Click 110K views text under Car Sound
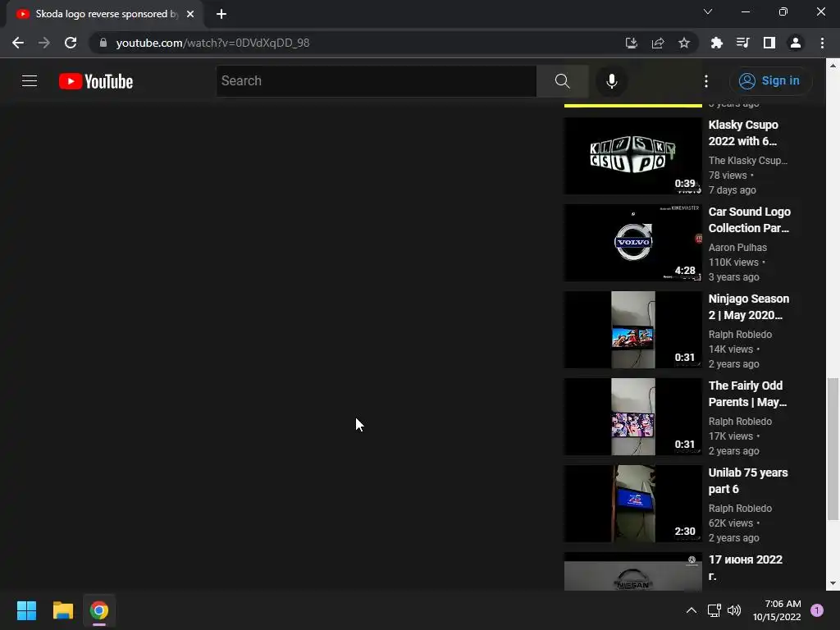Screen dimensions: 840x630 [733, 262]
